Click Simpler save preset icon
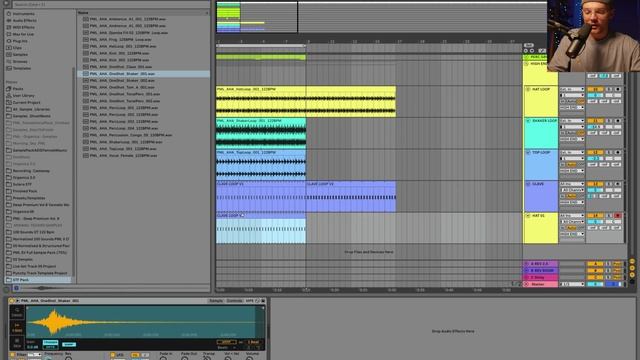Screen dimensions: 640x360 [x=263, y=301]
